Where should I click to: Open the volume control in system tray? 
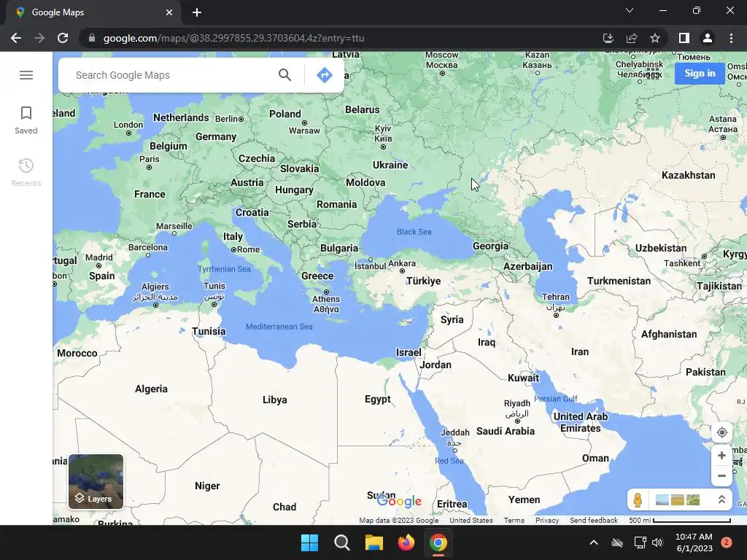(x=657, y=542)
